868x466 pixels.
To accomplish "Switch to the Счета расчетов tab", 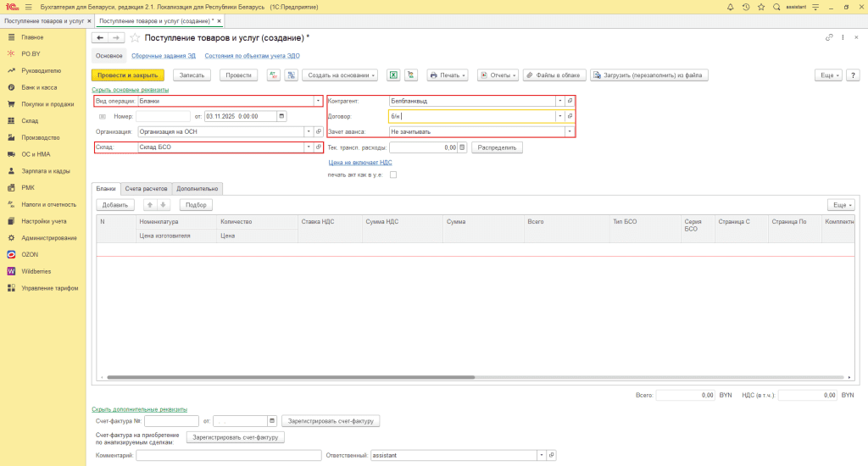I will (147, 189).
